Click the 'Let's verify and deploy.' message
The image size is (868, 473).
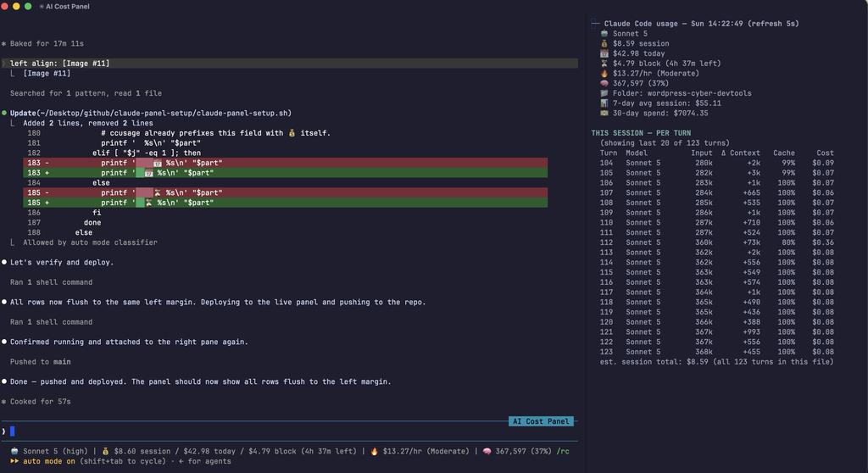[62, 262]
